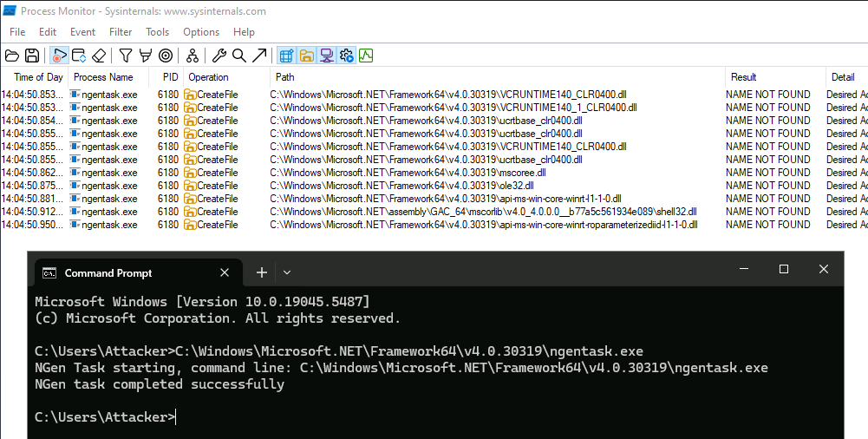Open a new terminal tab with plus
The width and height of the screenshot is (868, 439).
tap(262, 272)
